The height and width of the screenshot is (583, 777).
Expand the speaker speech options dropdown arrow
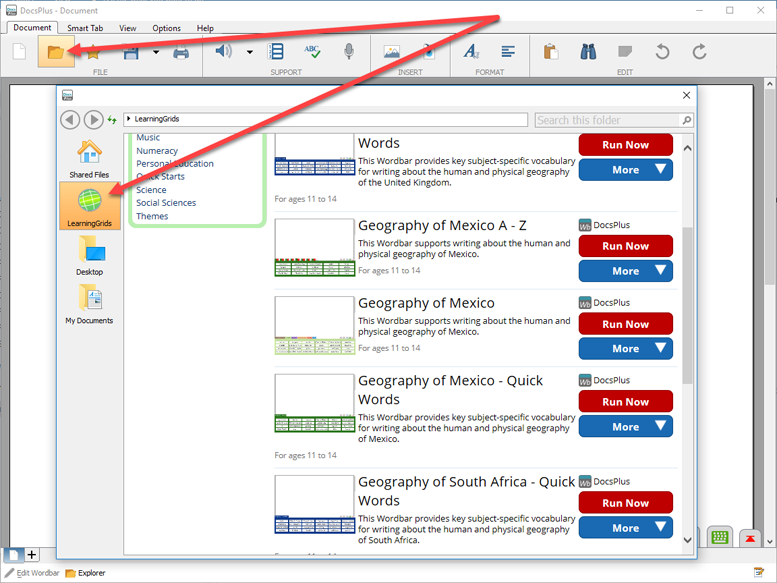[249, 52]
